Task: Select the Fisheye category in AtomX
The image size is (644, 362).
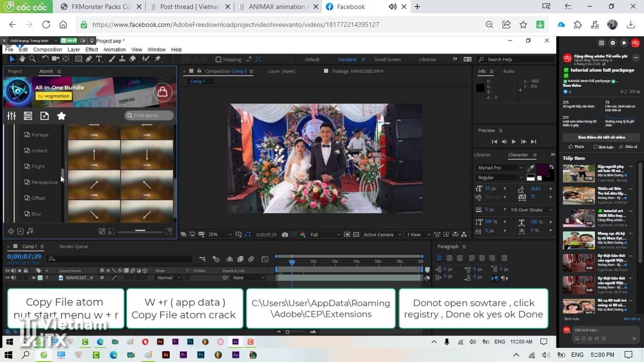Action: point(40,135)
